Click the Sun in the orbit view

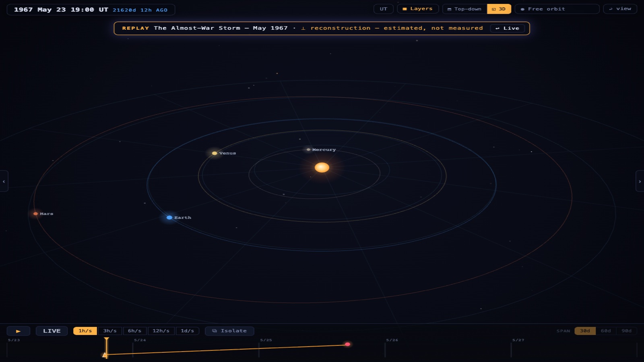[322, 167]
